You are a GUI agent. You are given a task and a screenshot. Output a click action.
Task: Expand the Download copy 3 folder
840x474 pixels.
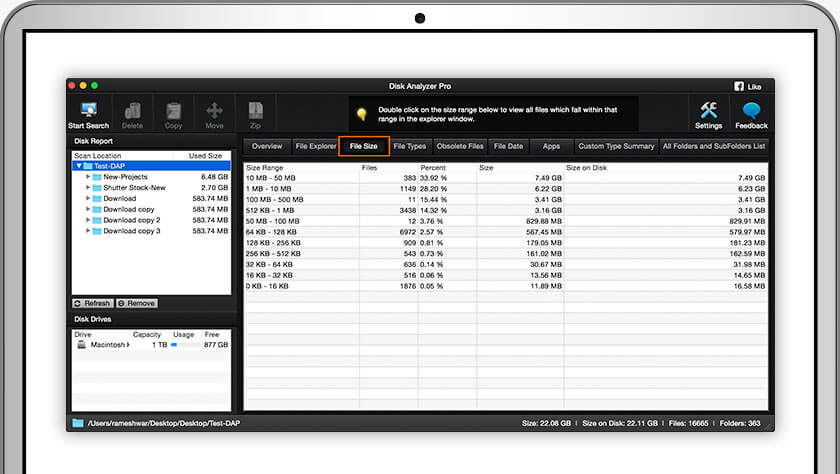click(x=88, y=231)
